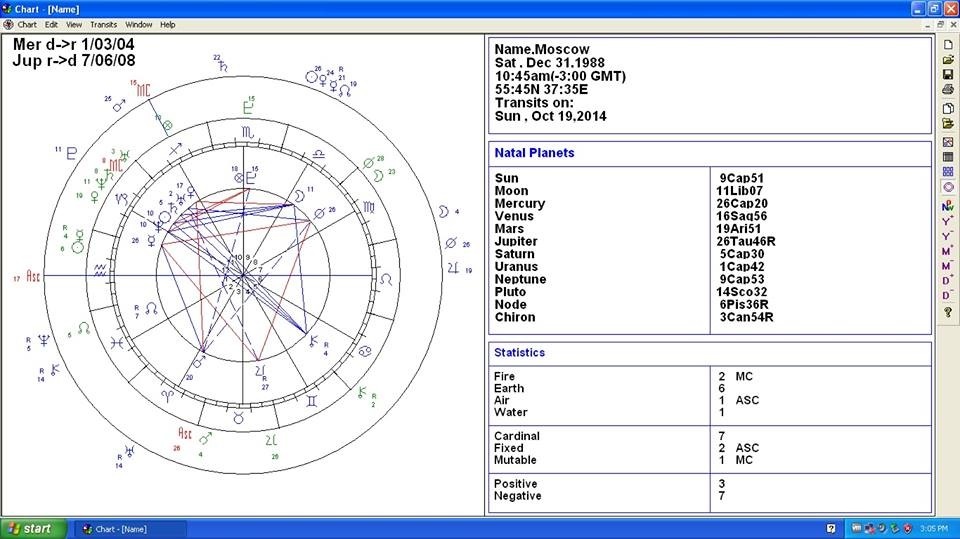Advance one day with D+ icon
This screenshot has height=539, width=960.
(948, 280)
